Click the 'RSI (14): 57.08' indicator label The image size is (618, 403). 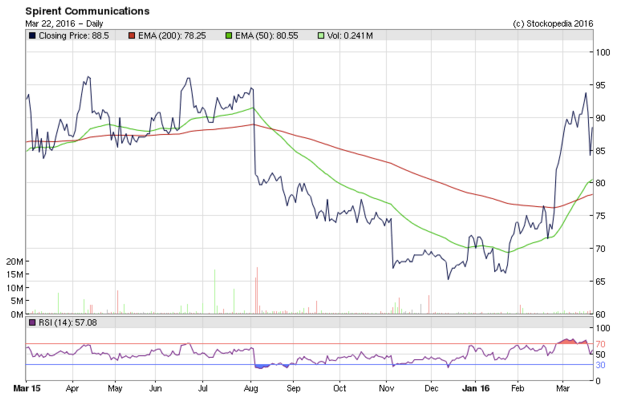[67, 323]
